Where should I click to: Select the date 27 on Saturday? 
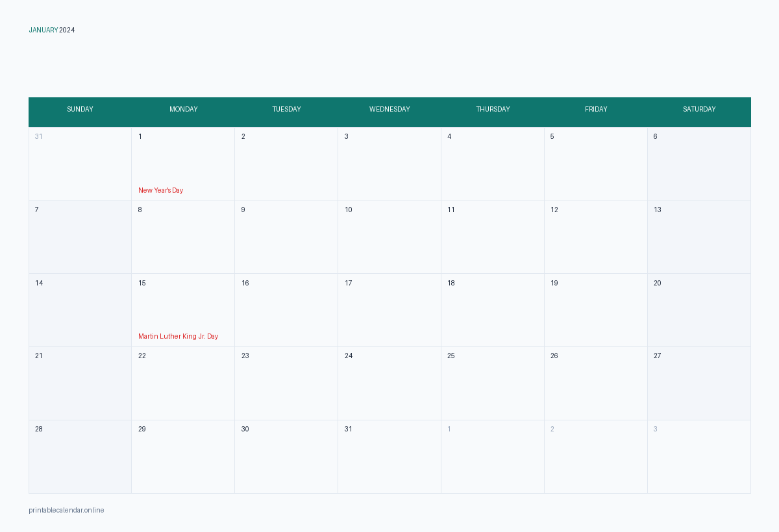tap(699, 383)
